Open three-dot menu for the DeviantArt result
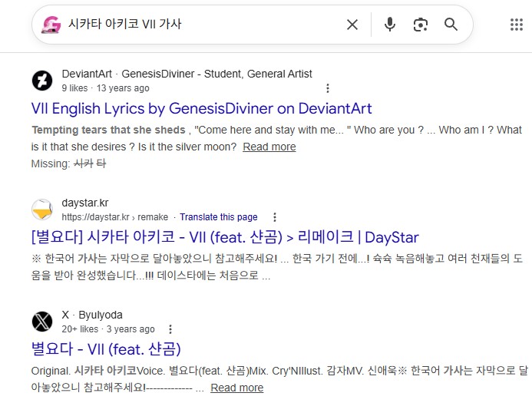The width and height of the screenshot is (532, 416). click(329, 88)
